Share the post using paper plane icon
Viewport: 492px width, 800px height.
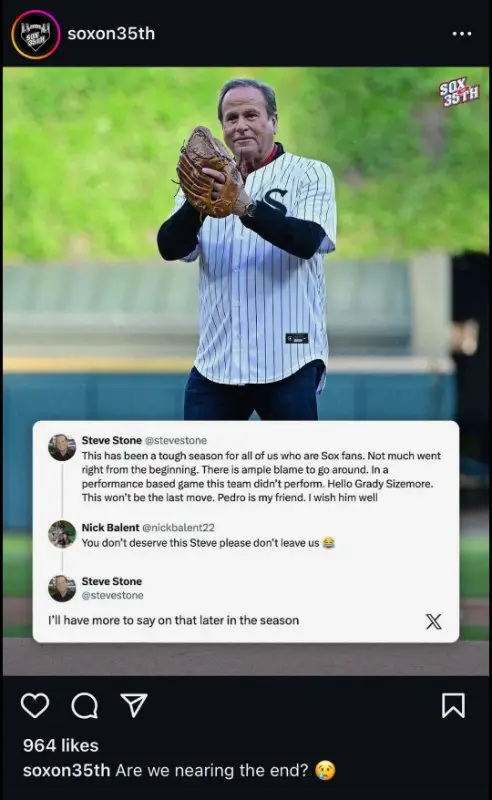click(134, 705)
